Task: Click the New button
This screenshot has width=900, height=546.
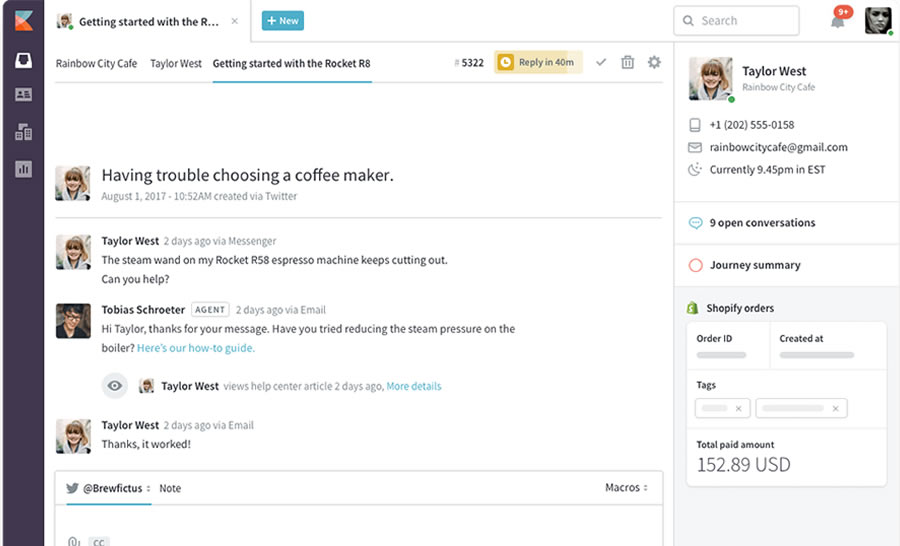Action: click(x=283, y=20)
